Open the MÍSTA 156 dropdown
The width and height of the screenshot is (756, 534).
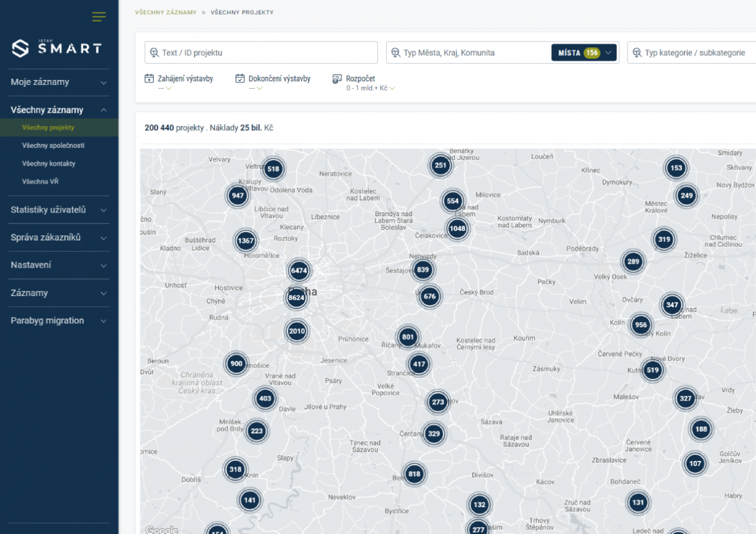tap(584, 53)
